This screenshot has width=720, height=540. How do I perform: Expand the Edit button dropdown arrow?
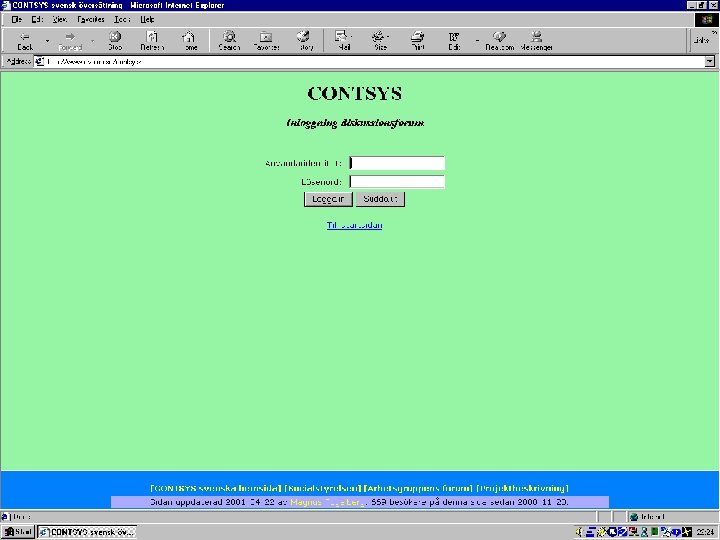[x=477, y=41]
